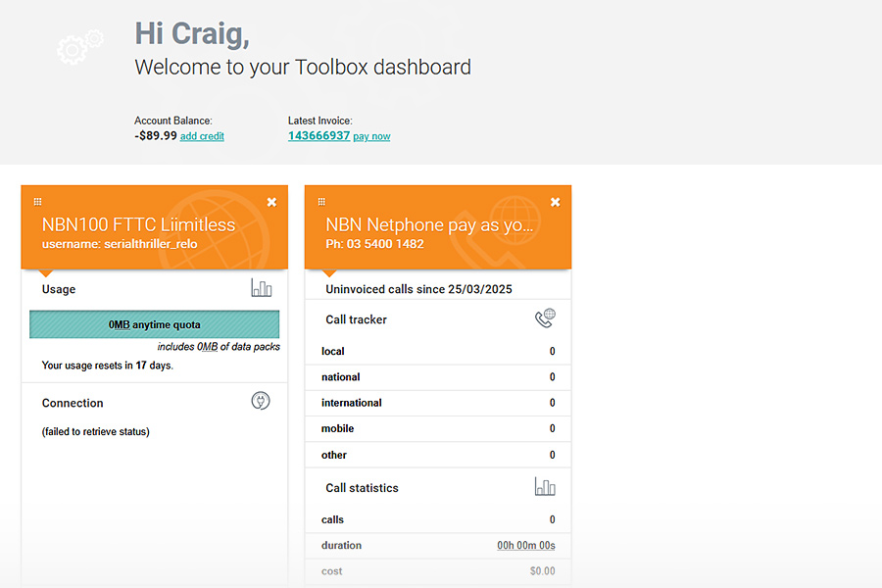Image resolution: width=882 pixels, height=588 pixels.
Task: Click the local calls row
Action: [438, 351]
